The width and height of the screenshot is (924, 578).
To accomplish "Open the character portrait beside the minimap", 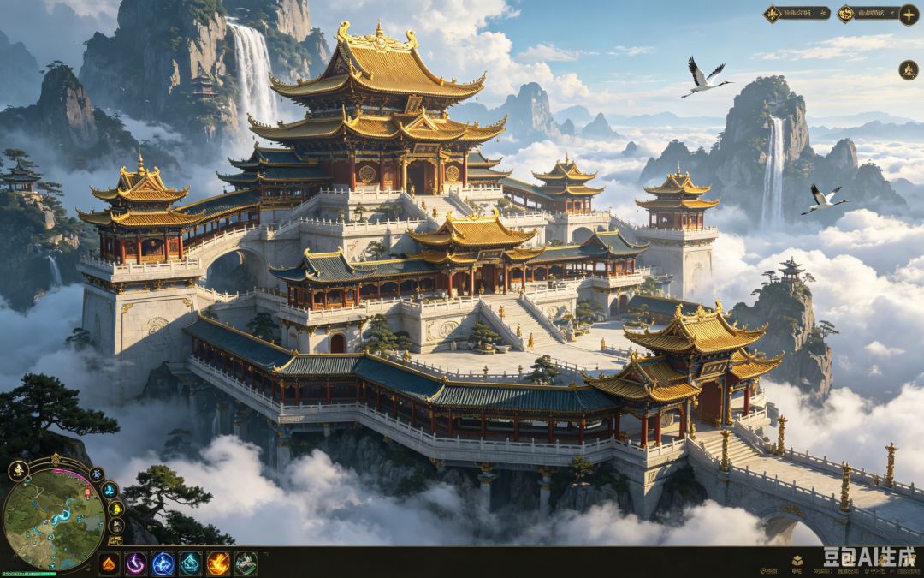I will pyautogui.click(x=19, y=471).
